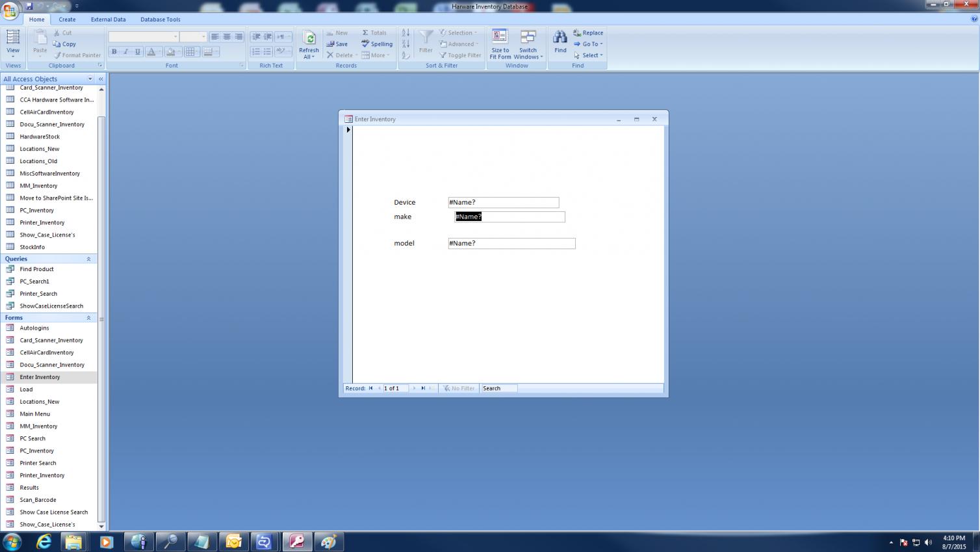Collapse the Queries group
Screen dimensions: 980x552
[88, 259]
